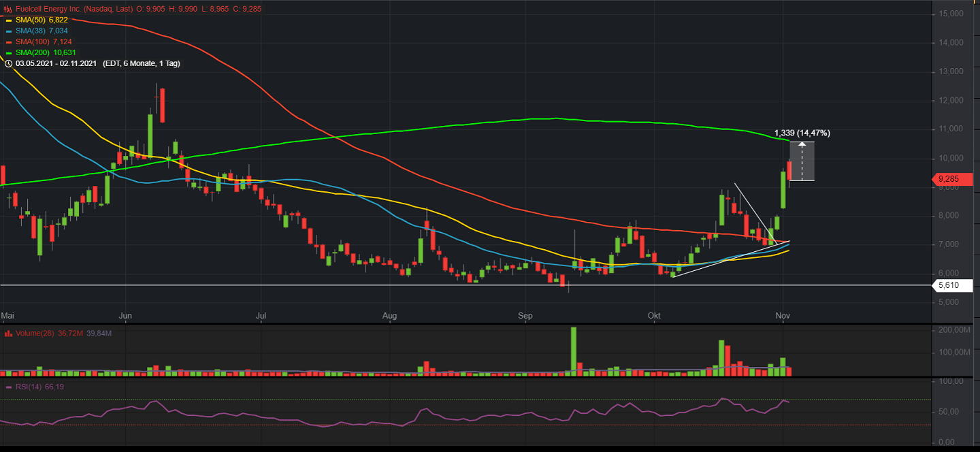Click the Volume bar-chart icon
Image resolution: width=980 pixels, height=452 pixels.
7,334
